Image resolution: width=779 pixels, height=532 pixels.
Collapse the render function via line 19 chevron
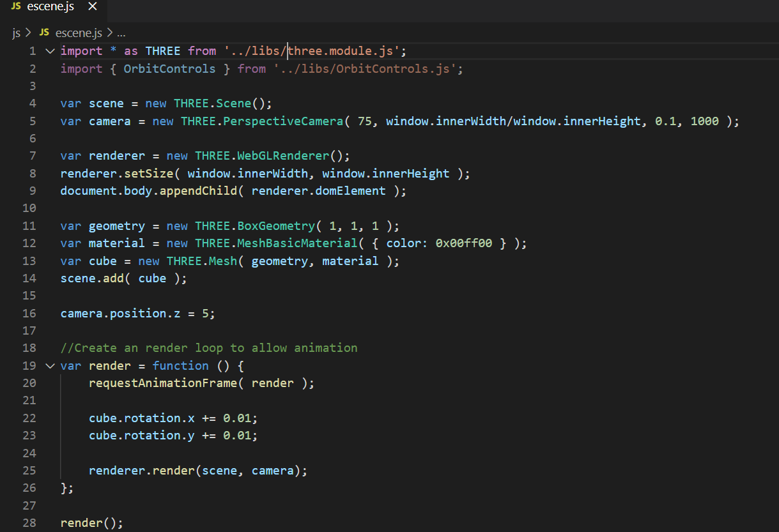coord(50,365)
